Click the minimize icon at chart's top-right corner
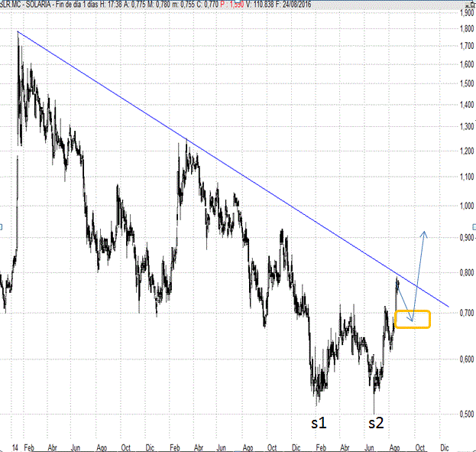 coord(468,5)
